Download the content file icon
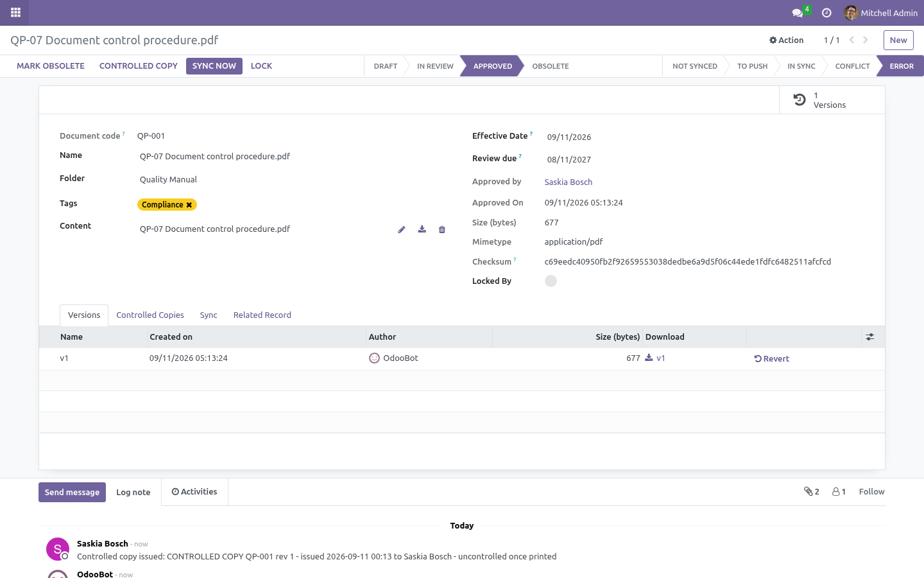924x578 pixels. click(x=422, y=229)
